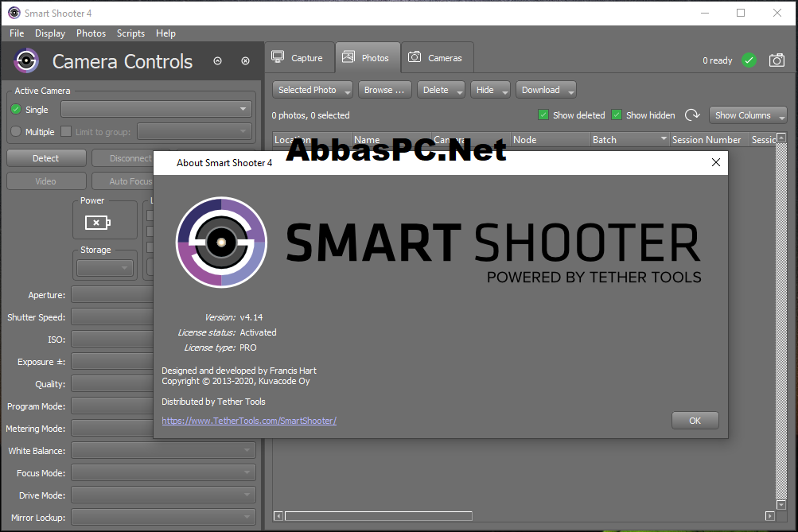The image size is (798, 532).
Task: Click the Auto Focus button
Action: tap(123, 181)
